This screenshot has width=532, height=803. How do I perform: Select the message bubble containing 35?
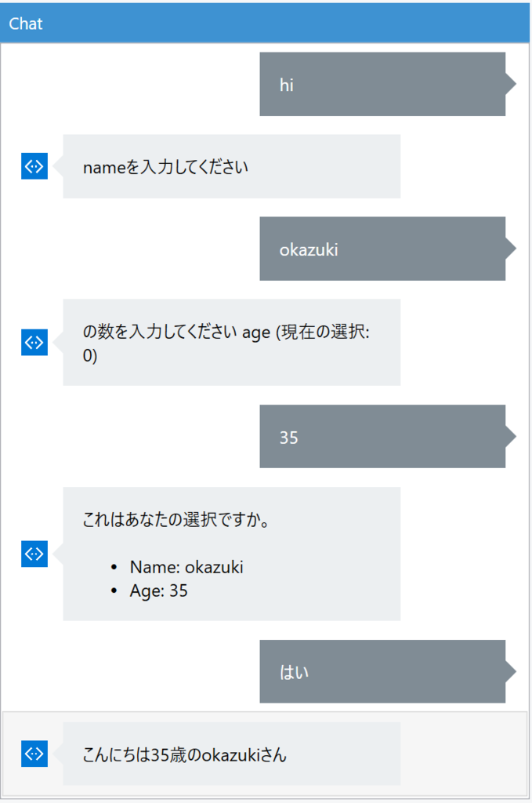pos(382,437)
